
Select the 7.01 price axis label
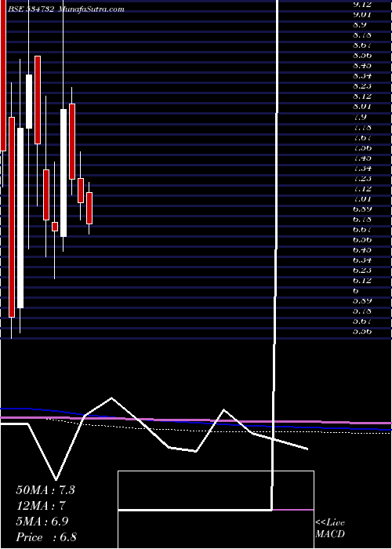point(362,199)
